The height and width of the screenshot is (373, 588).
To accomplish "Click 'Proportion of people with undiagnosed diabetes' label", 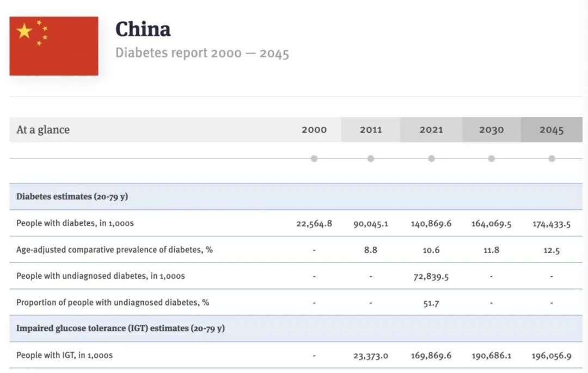I will (x=113, y=303).
